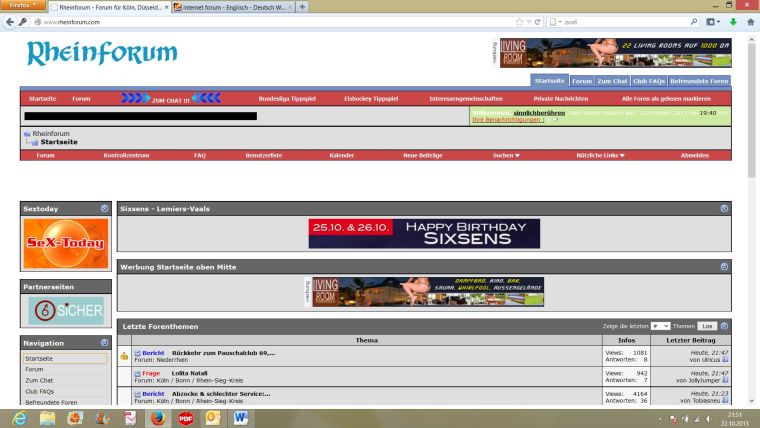Open a new tab with plus button
The height and width of the screenshot is (428, 760).
point(302,7)
